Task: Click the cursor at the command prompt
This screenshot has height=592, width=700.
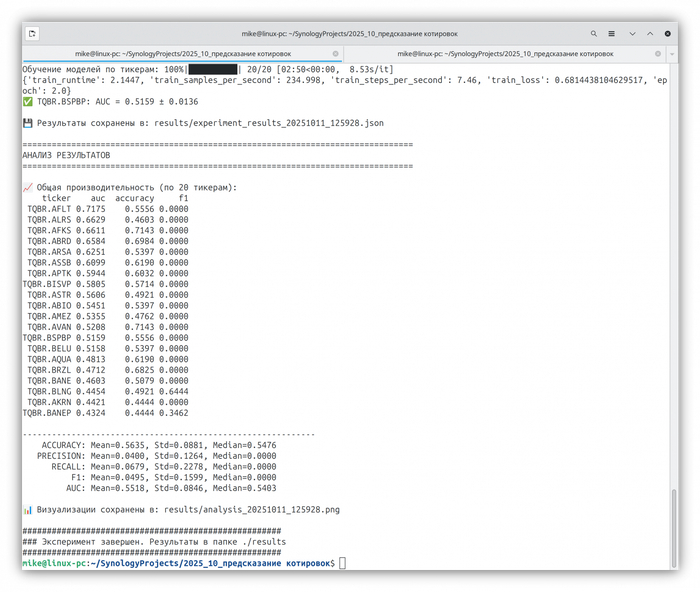Action: (342, 564)
